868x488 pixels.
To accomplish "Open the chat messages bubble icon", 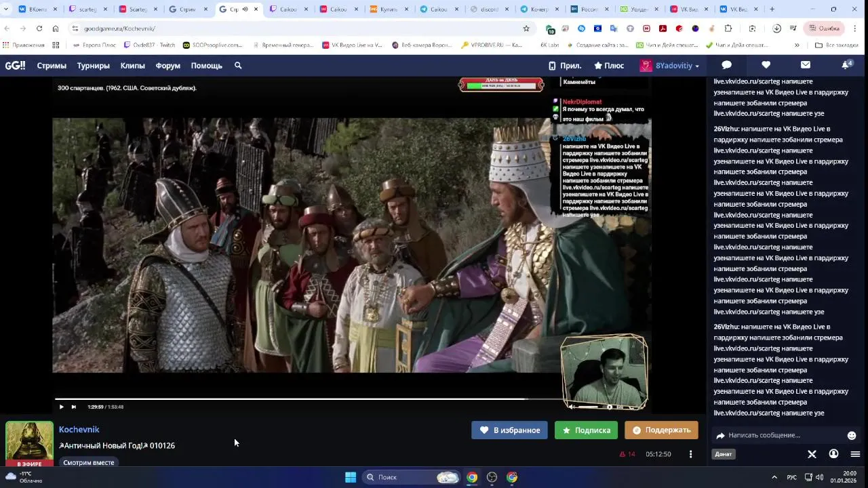I will pyautogui.click(x=726, y=65).
